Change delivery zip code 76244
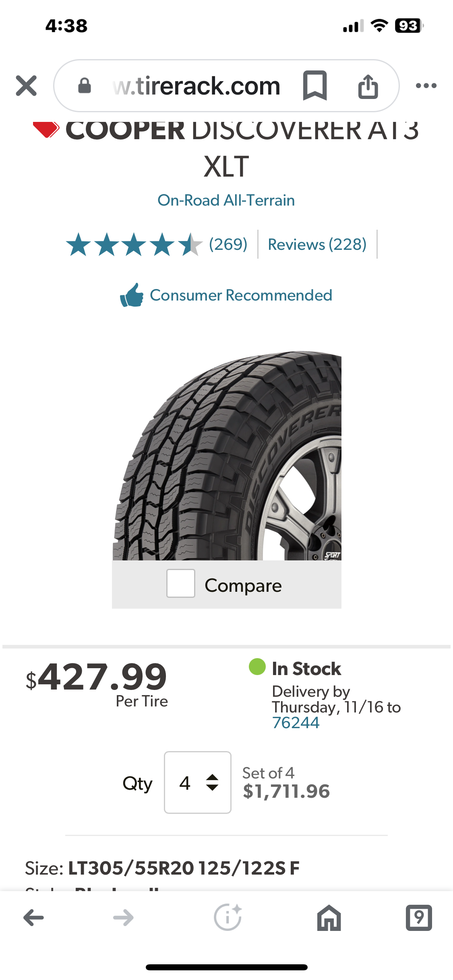 coord(296,723)
